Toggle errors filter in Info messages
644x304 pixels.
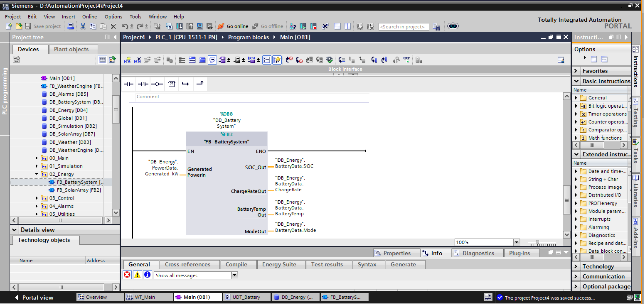click(127, 275)
